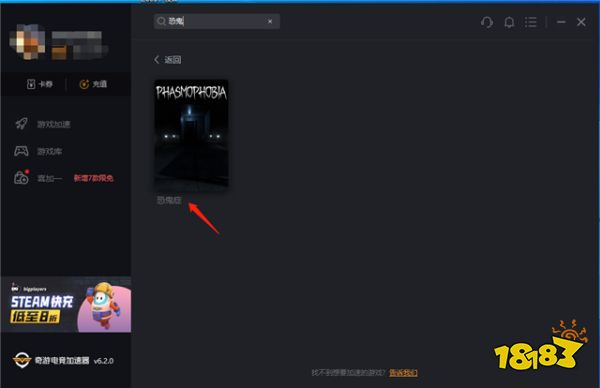Go back with the 返回 link
The height and width of the screenshot is (388, 600).
pos(168,60)
